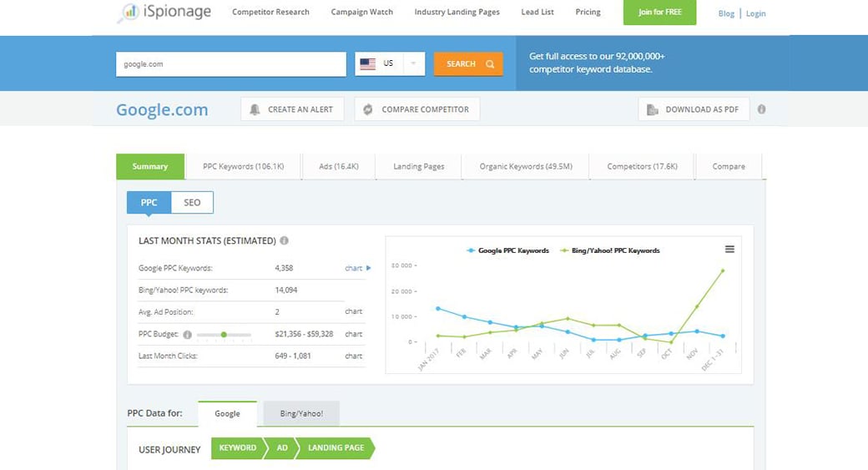Viewport: 868px width, 470px height.
Task: Click the iSpionage logo icon
Action: click(129, 13)
